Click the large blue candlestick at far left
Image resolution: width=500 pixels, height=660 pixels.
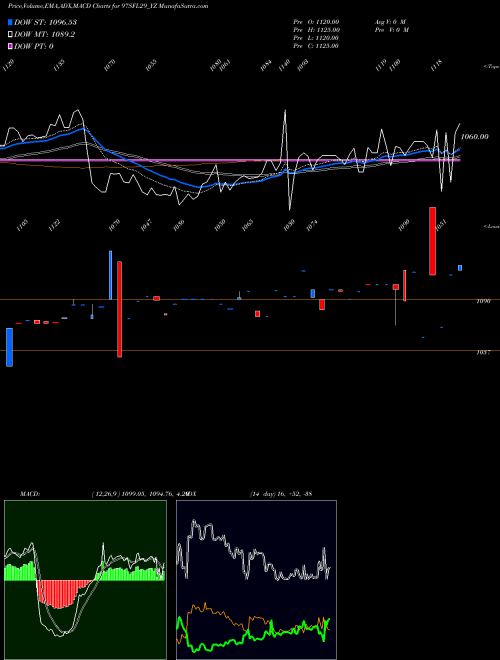click(x=9, y=347)
